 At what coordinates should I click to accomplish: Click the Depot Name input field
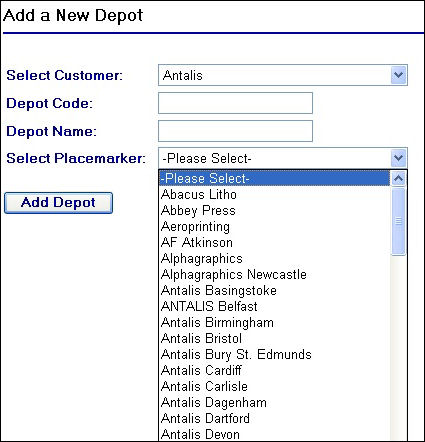235,131
